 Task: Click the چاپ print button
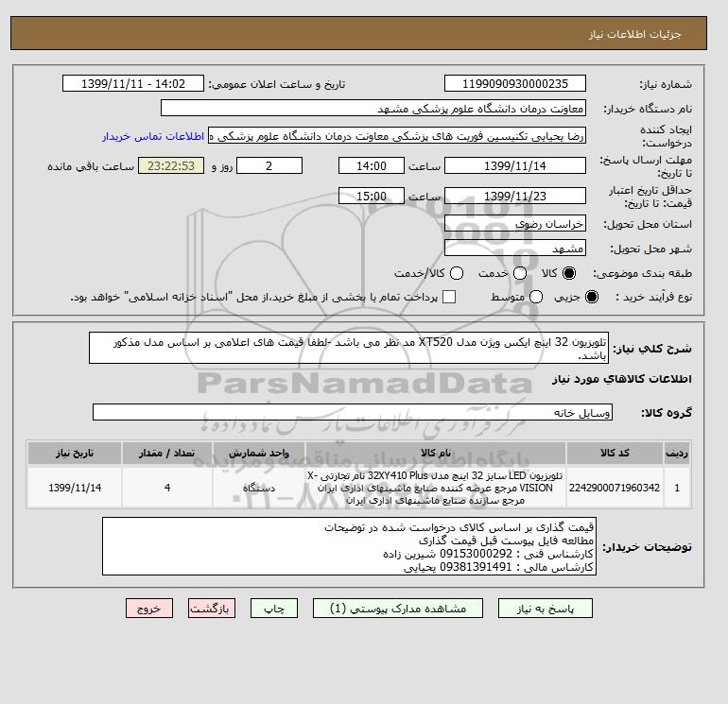[274, 609]
